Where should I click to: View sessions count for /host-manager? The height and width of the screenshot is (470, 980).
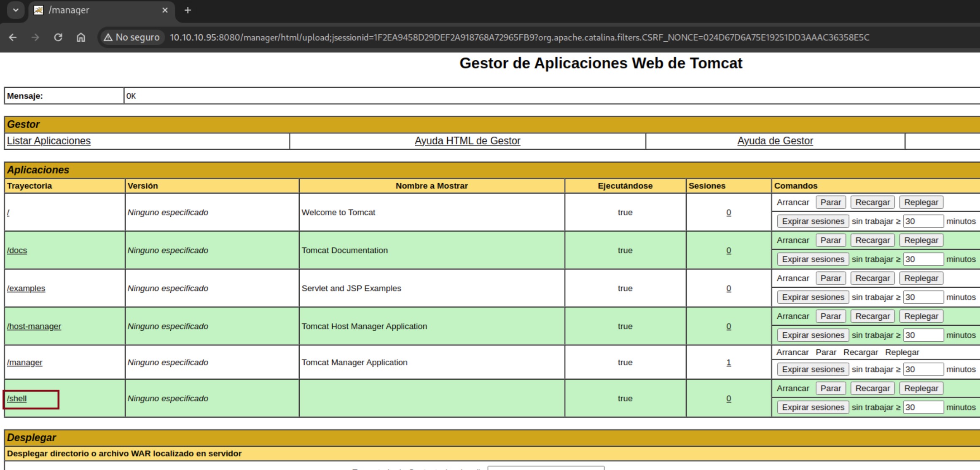pos(729,327)
